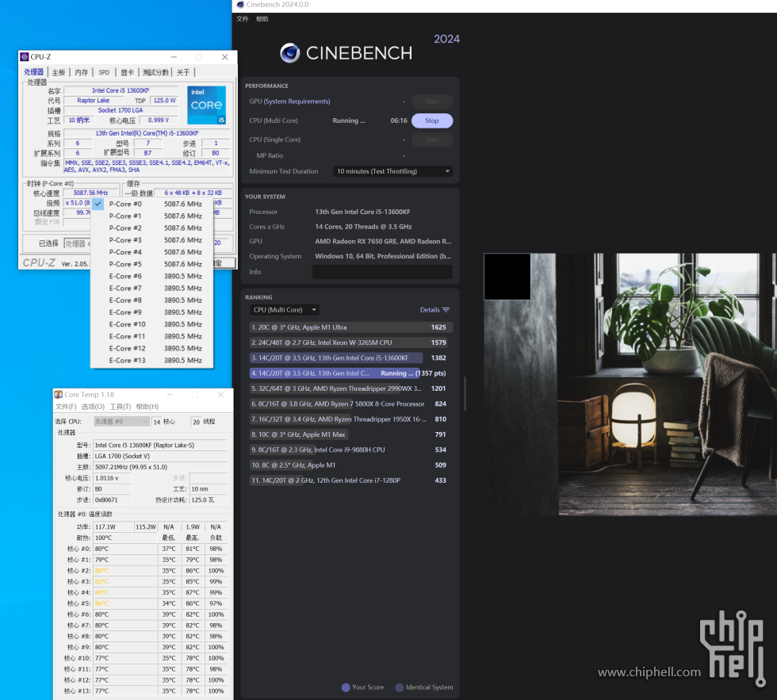The width and height of the screenshot is (777, 700).
Task: Click Start for the GPU test
Action: (431, 101)
